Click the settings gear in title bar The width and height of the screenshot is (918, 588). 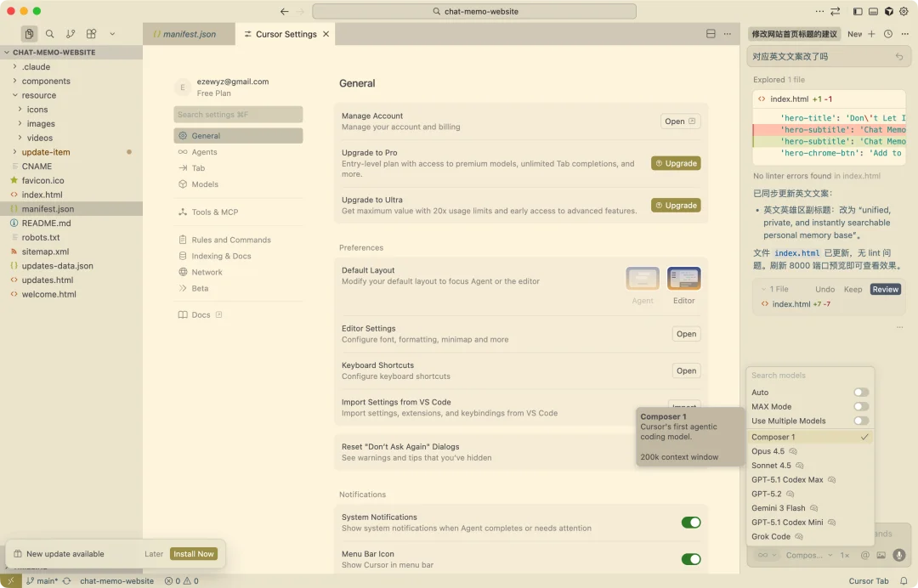coord(903,12)
